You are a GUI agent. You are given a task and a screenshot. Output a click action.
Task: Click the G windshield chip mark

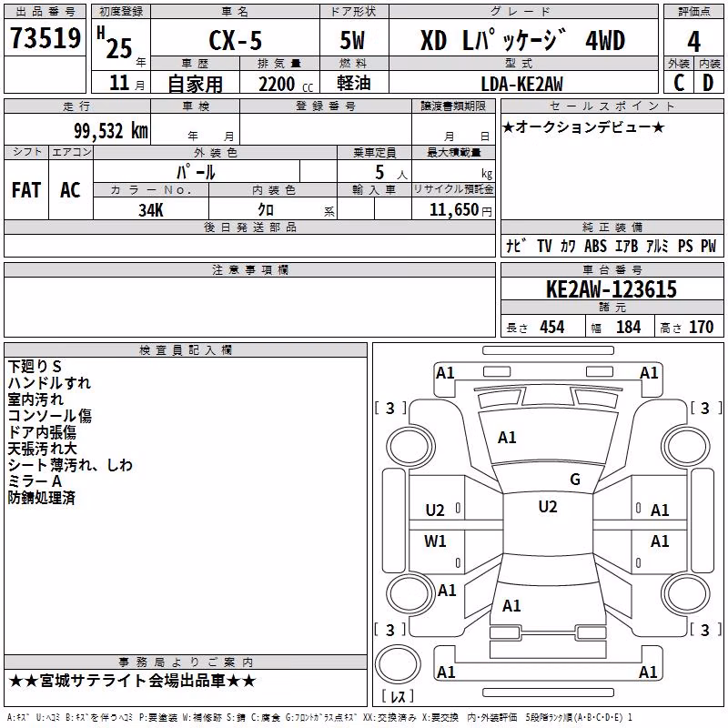coord(575,480)
